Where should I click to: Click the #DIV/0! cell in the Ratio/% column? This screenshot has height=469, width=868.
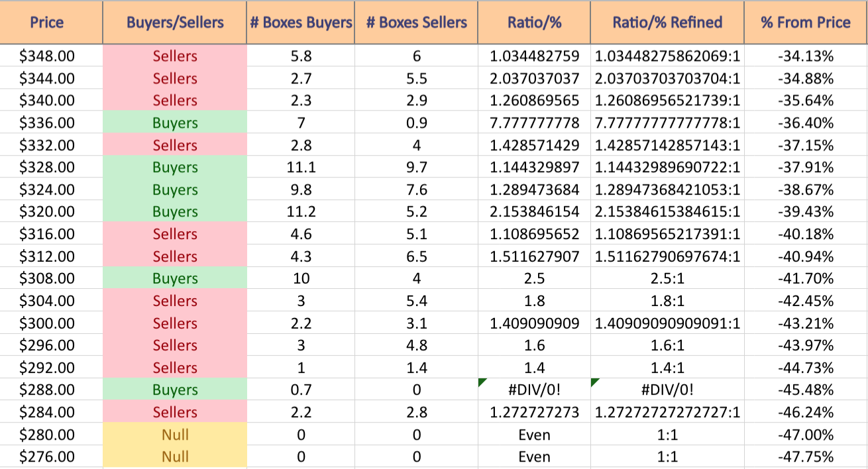click(x=535, y=390)
